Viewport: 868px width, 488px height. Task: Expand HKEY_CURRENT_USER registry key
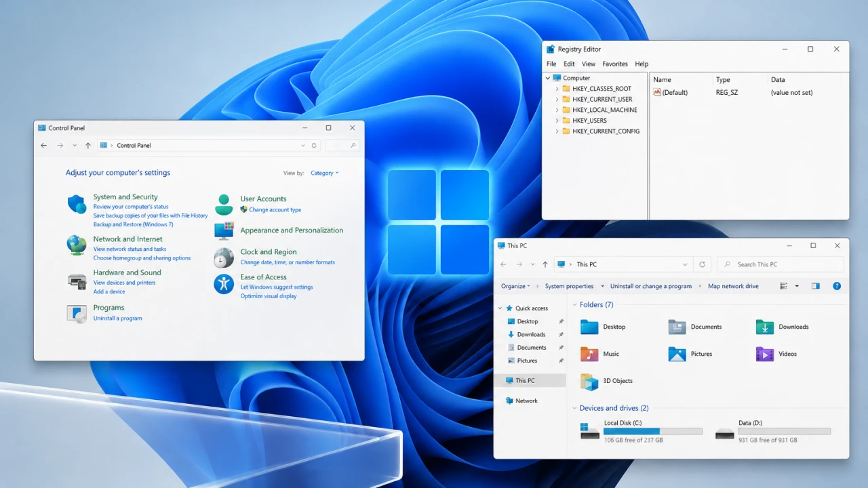[557, 99]
